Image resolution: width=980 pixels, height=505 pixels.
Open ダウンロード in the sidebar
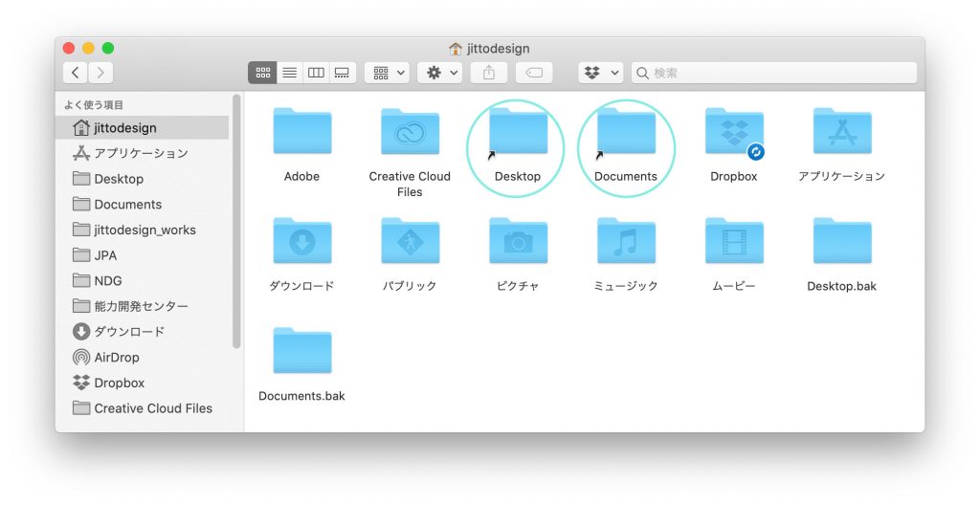tap(143, 332)
